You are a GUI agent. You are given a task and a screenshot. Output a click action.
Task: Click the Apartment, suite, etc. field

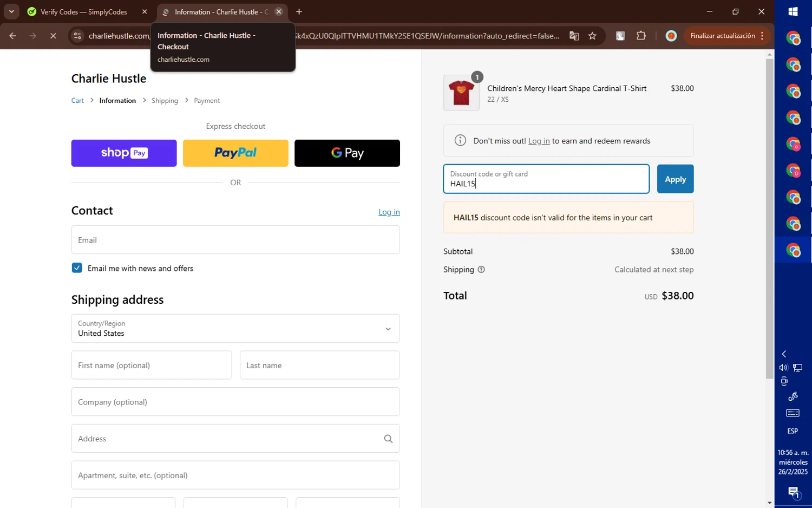tap(235, 476)
